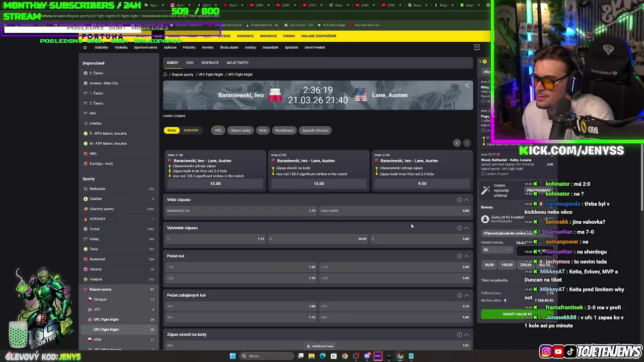Switch to the H2H tab
This screenshot has height=362, width=644.
[190, 63]
